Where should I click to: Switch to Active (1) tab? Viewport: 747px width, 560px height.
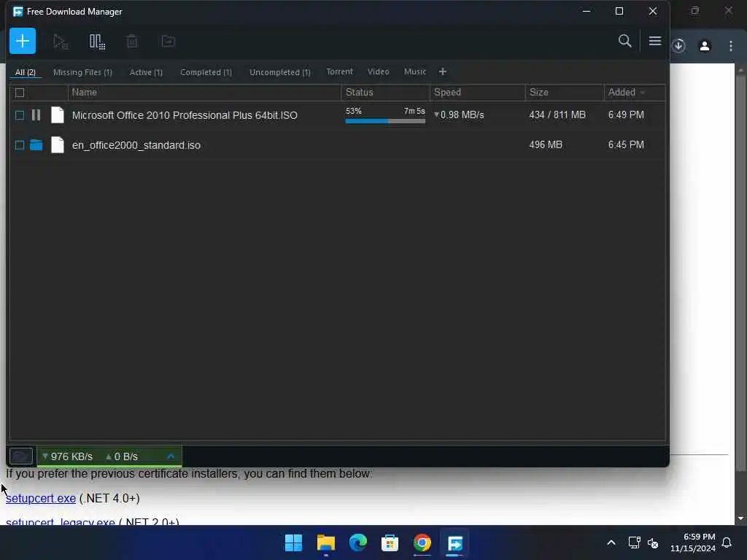pyautogui.click(x=146, y=72)
